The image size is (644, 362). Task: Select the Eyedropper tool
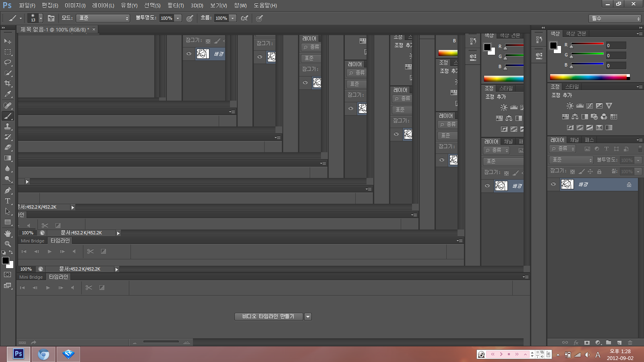pyautogui.click(x=8, y=94)
